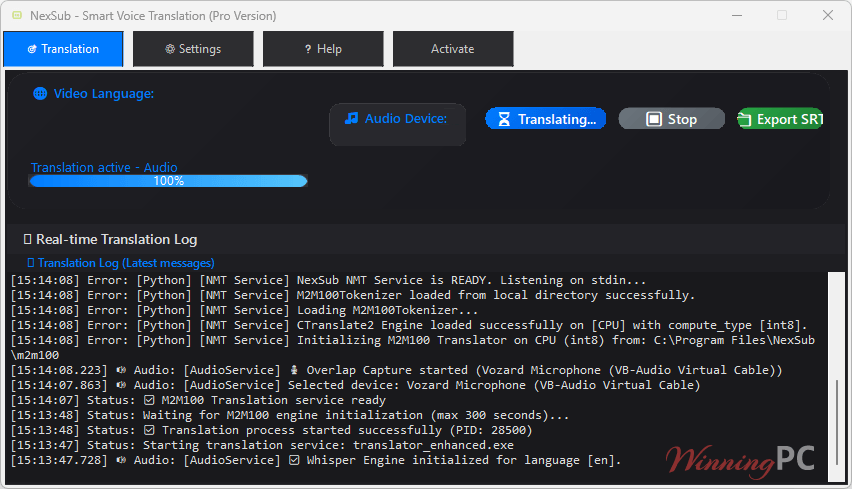
Task: Click the Translating... button
Action: pos(546,119)
